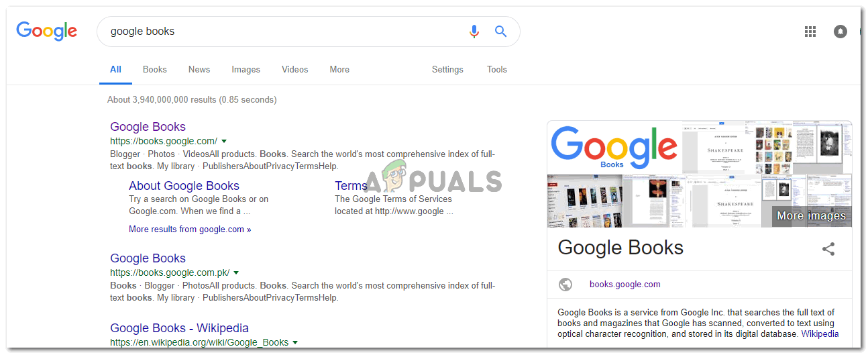Image resolution: width=868 pixels, height=355 pixels.
Task: Click More results from google.com link
Action: click(x=190, y=229)
